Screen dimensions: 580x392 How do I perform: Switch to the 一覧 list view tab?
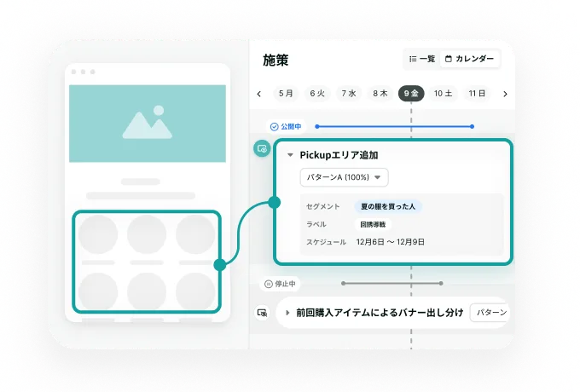point(422,59)
